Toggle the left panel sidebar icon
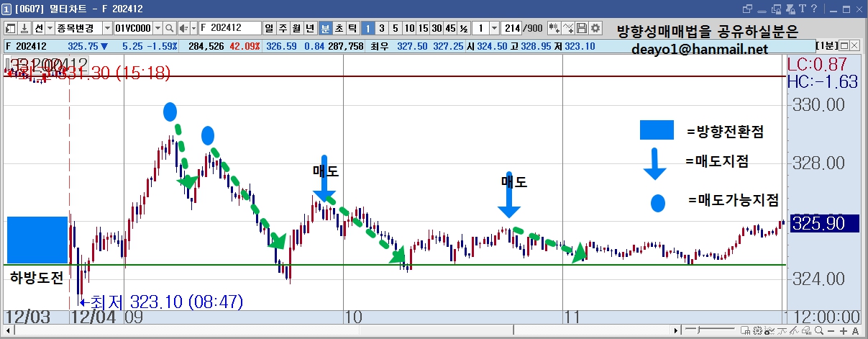This screenshot has width=868, height=339. pos(10,28)
